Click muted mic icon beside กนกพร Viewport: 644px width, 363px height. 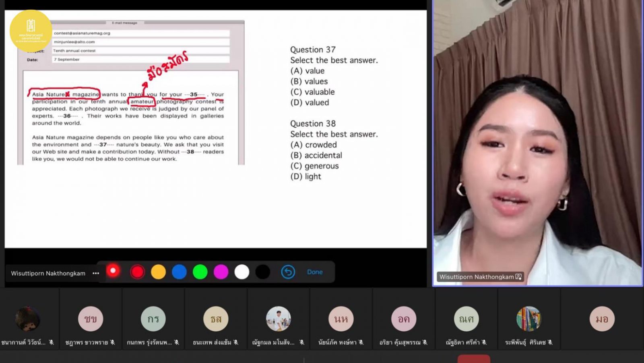click(x=176, y=342)
